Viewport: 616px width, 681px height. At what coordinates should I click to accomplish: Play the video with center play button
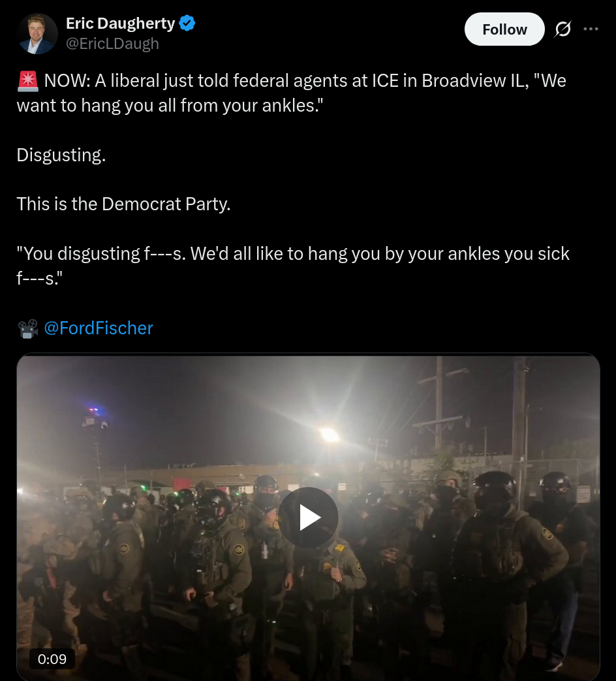[x=308, y=517]
